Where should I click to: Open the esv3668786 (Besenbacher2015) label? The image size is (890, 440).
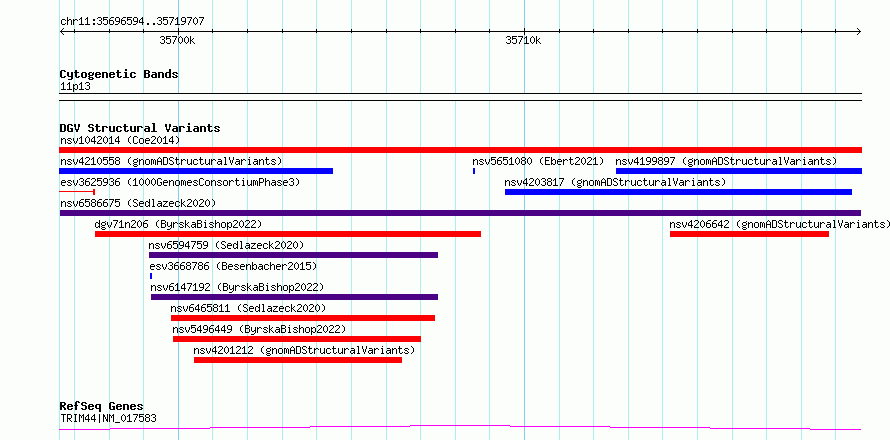click(x=233, y=266)
